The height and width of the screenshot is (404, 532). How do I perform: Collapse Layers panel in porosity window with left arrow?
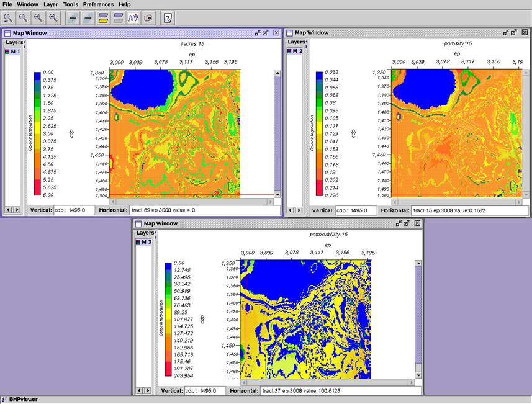[x=307, y=42]
